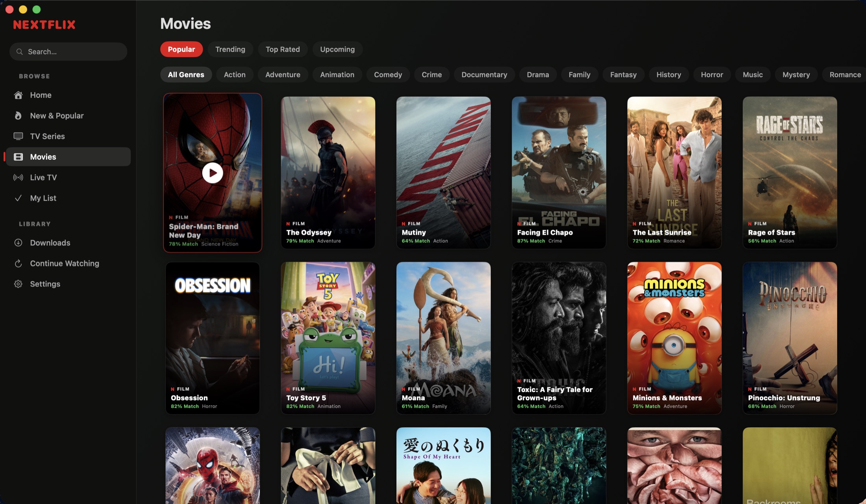Click the Live TV broadcast icon
Viewport: 866px width, 504px height.
[18, 177]
